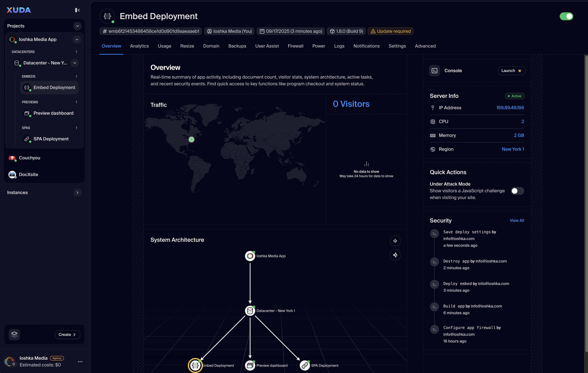Click the green map location marker
The width and height of the screenshot is (588, 373).
(x=191, y=139)
